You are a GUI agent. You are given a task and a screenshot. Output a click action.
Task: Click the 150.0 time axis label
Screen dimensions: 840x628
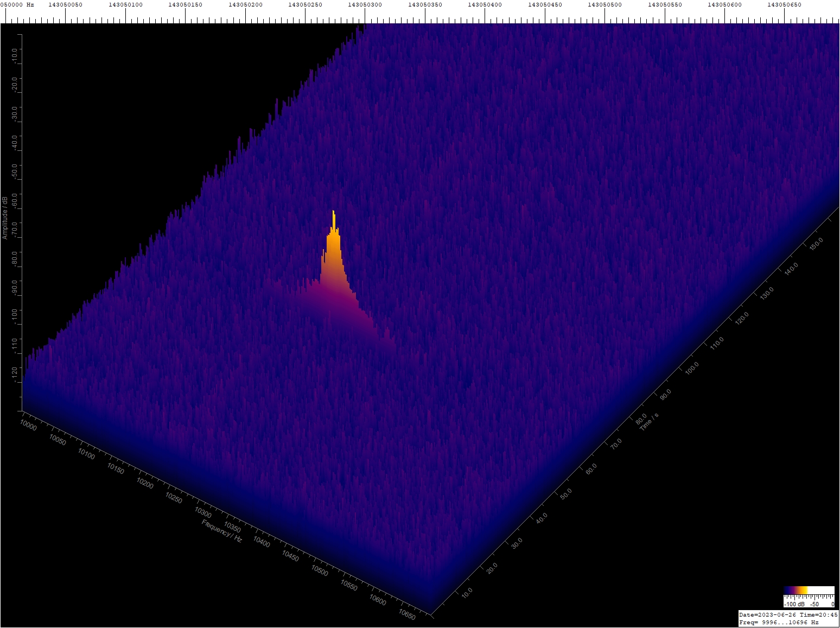tap(817, 244)
